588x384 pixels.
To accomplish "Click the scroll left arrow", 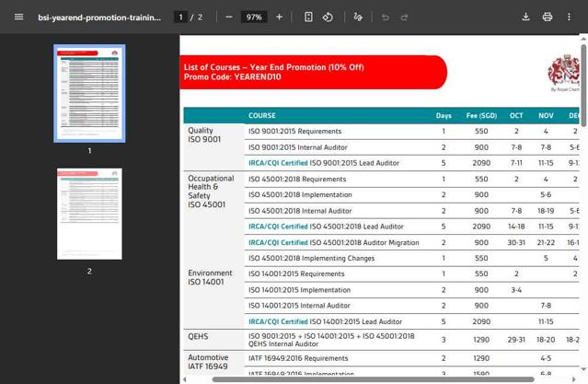I will click(185, 379).
